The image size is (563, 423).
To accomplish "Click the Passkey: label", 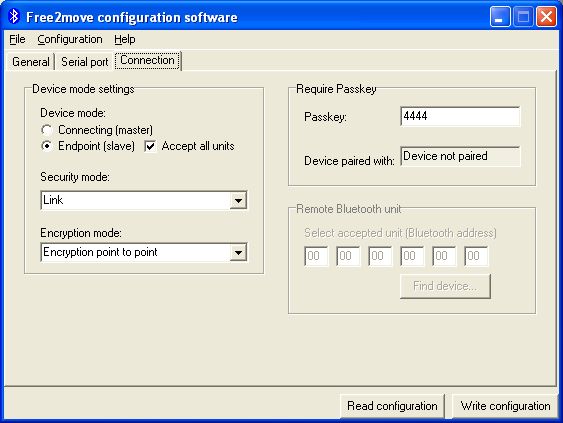I will click(325, 117).
